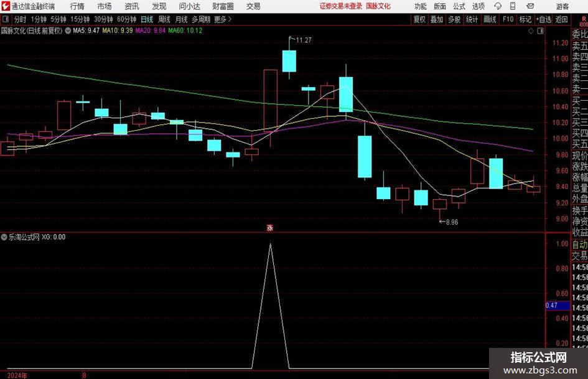The image size is (588, 379).
Task: Expand 更多 period options
Action: [x=223, y=19]
